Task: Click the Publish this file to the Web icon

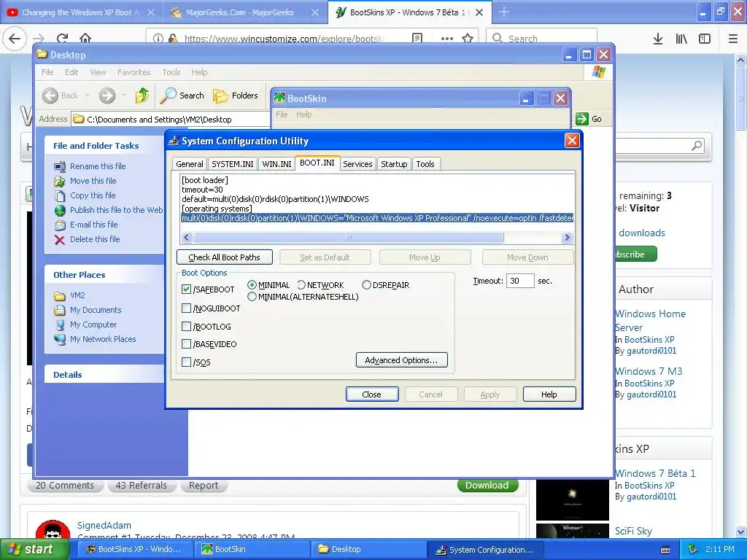Action: (60, 210)
